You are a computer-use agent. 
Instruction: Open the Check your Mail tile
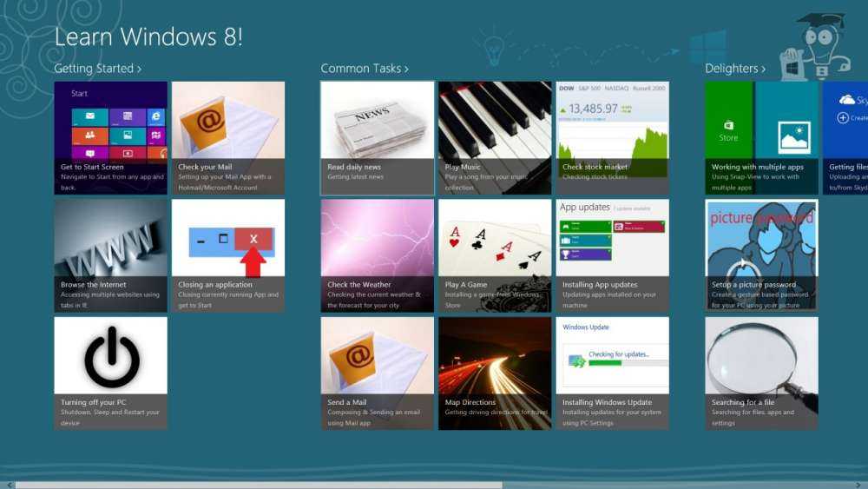pyautogui.click(x=228, y=138)
